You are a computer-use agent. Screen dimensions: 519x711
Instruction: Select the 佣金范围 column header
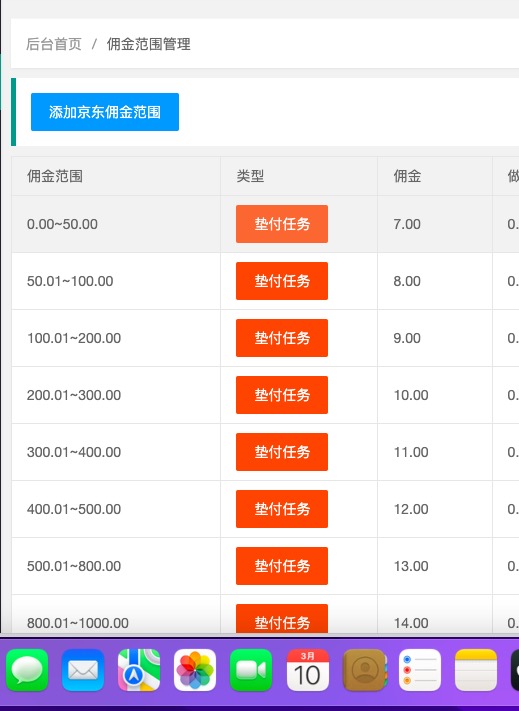point(55,176)
